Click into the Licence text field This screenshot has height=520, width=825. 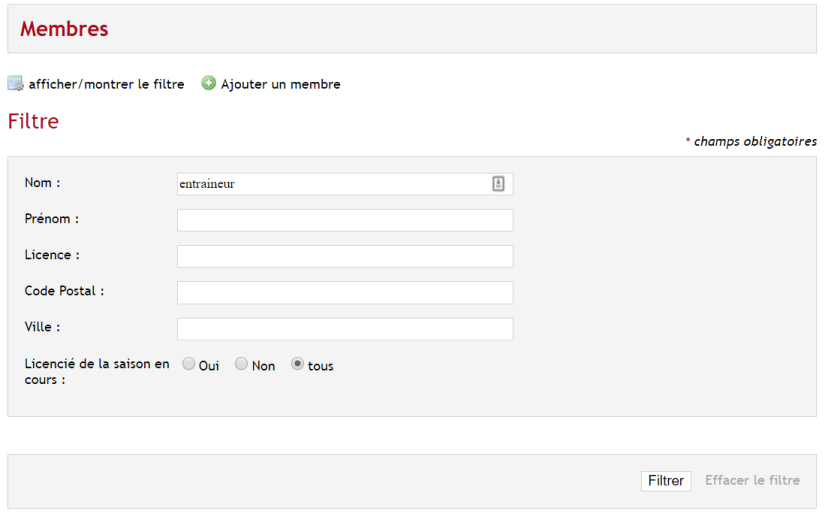click(x=345, y=256)
